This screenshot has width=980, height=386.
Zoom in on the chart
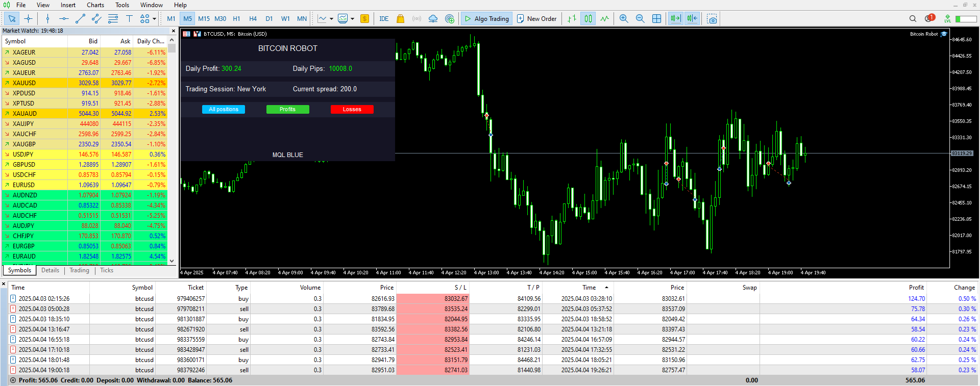pyautogui.click(x=624, y=19)
